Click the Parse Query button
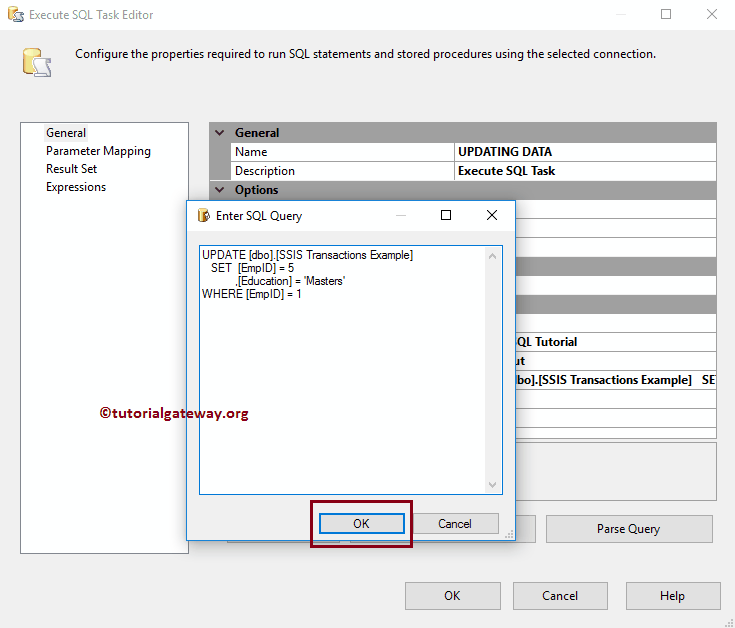Screen dimensions: 735x628 coord(629,529)
